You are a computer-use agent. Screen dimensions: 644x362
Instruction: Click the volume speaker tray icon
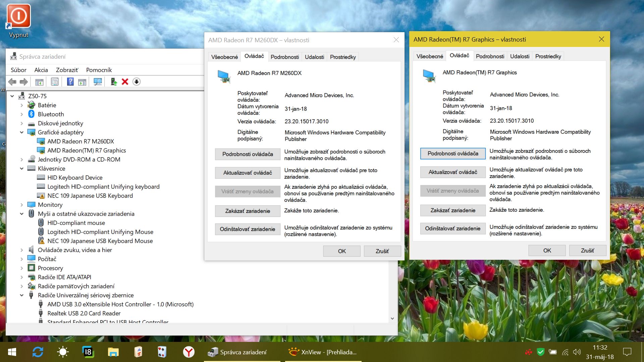[577, 352]
